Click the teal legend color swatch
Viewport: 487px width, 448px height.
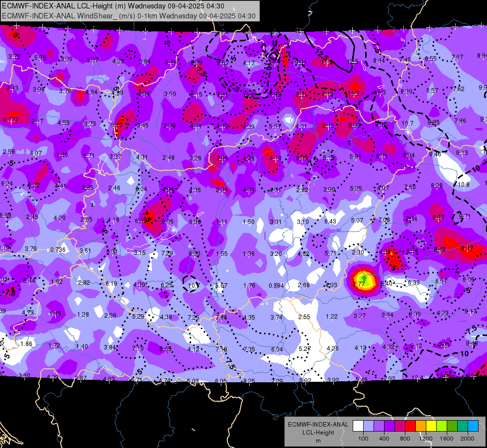[463, 426]
